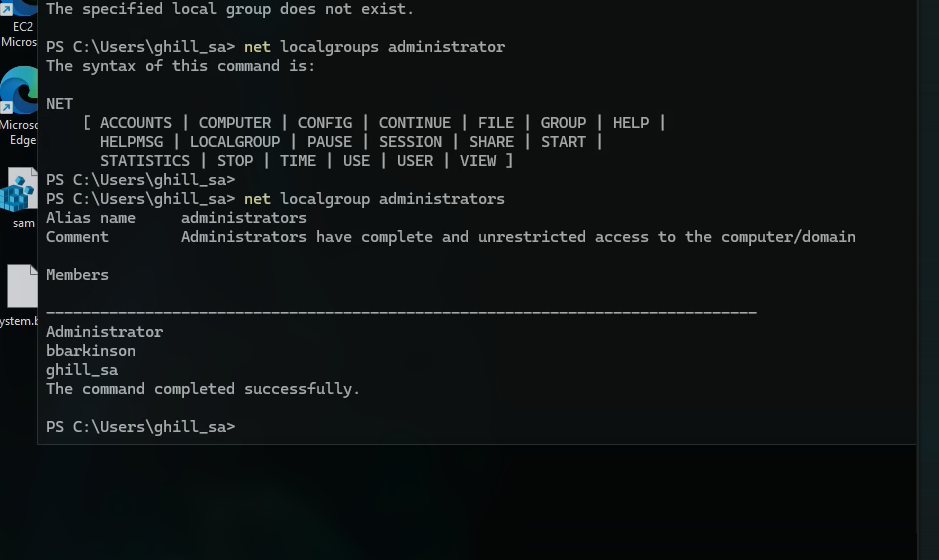Image resolution: width=939 pixels, height=560 pixels.
Task: Select the blank "system" file desktop icon
Action: [x=20, y=288]
